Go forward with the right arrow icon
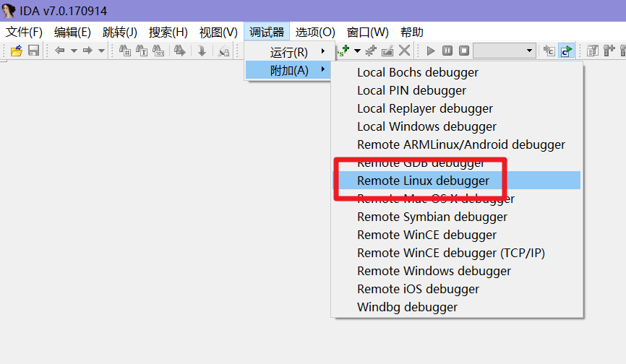The height and width of the screenshot is (364, 626). click(87, 51)
